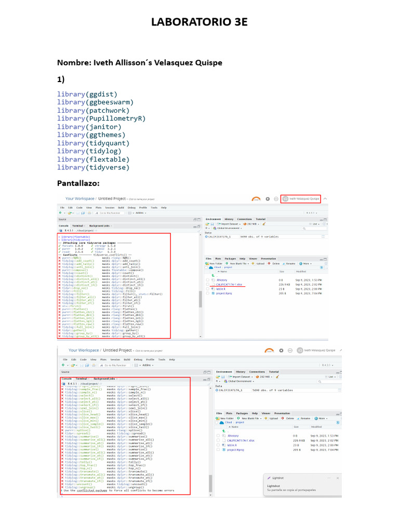The image size is (399, 532).
Task: Click the New Folder icon in the first screenshot's Files pane
Action: click(x=208, y=263)
